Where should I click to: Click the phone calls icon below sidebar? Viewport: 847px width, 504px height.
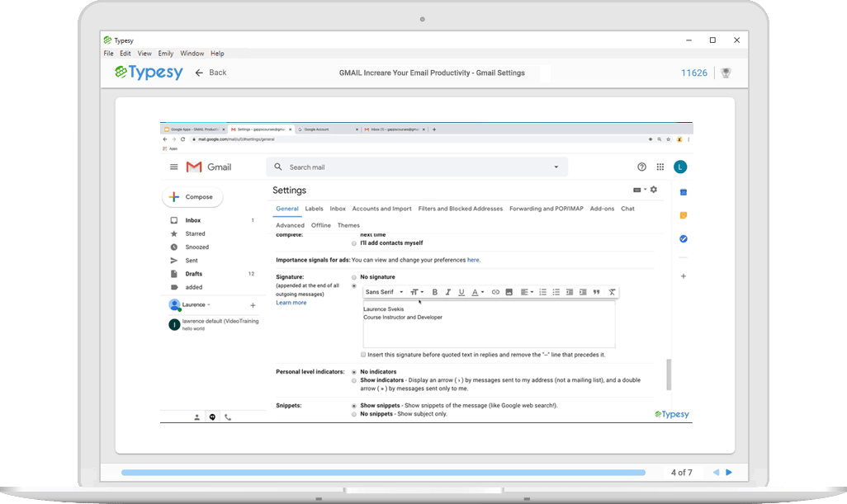click(228, 417)
